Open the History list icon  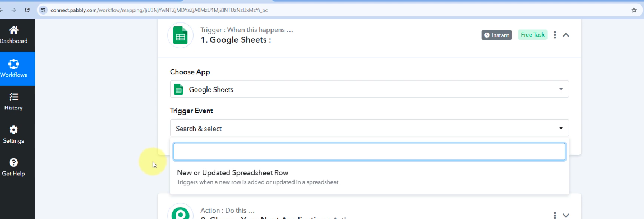(x=13, y=97)
